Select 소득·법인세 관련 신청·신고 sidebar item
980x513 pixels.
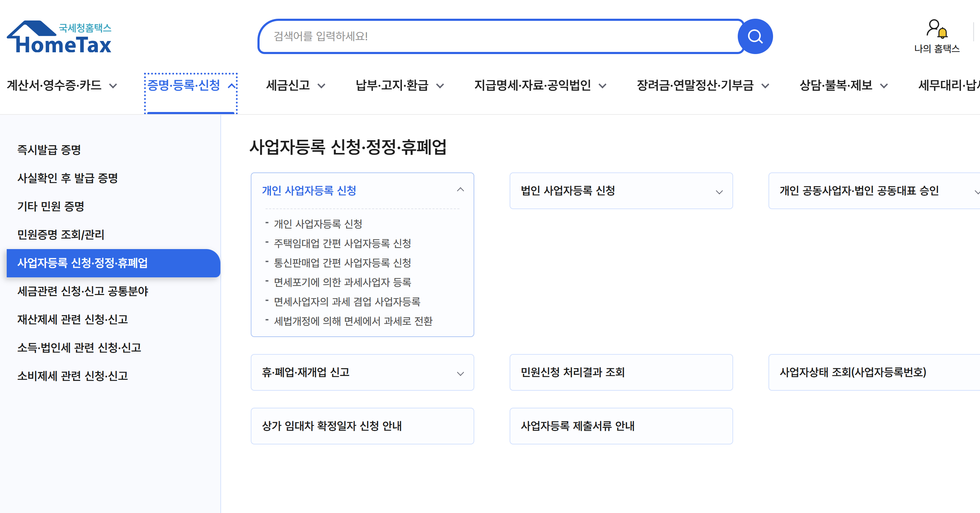pyautogui.click(x=79, y=347)
